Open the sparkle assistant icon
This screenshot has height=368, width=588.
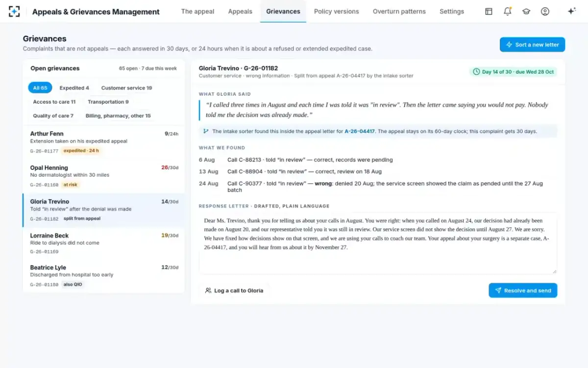coord(571,11)
